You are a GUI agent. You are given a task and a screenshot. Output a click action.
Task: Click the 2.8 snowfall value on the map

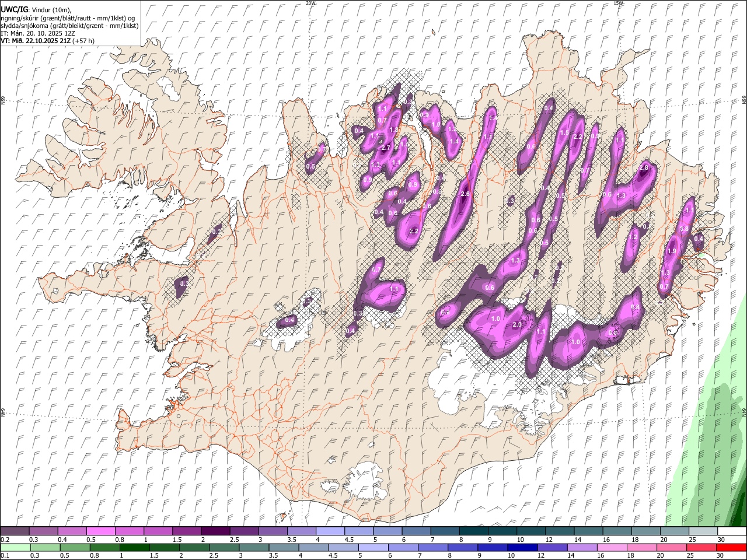[x=644, y=167]
